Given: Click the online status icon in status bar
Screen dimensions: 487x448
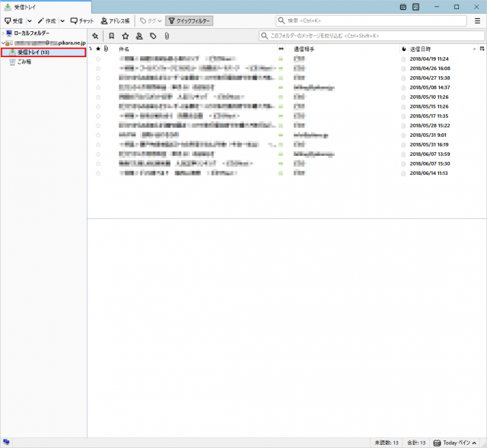Looking at the screenshot, I should (x=6, y=442).
